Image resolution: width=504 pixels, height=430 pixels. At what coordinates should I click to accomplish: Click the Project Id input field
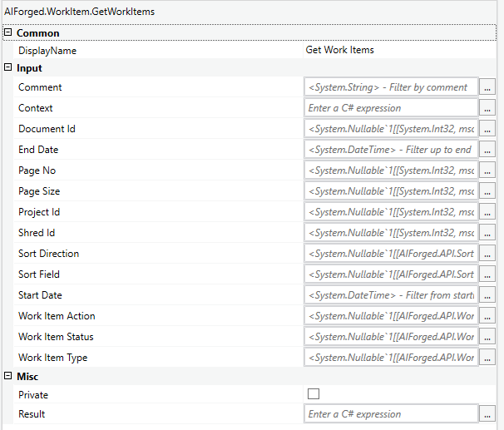click(391, 212)
